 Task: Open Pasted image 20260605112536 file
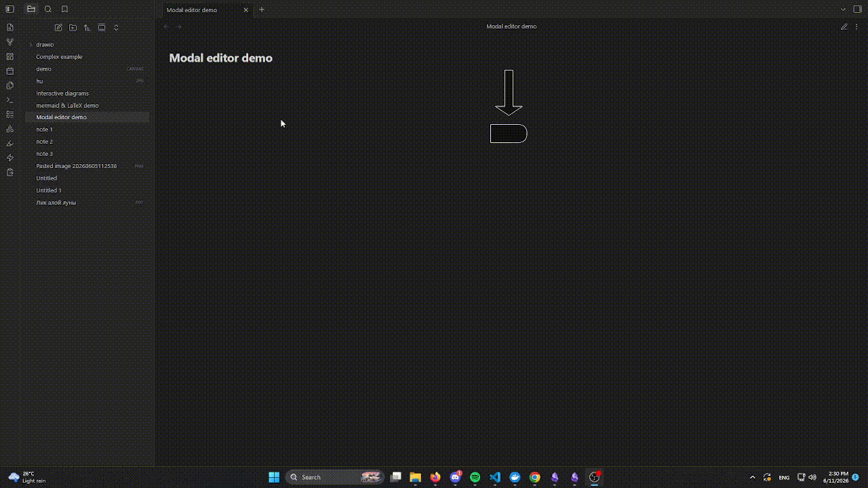[x=87, y=166]
